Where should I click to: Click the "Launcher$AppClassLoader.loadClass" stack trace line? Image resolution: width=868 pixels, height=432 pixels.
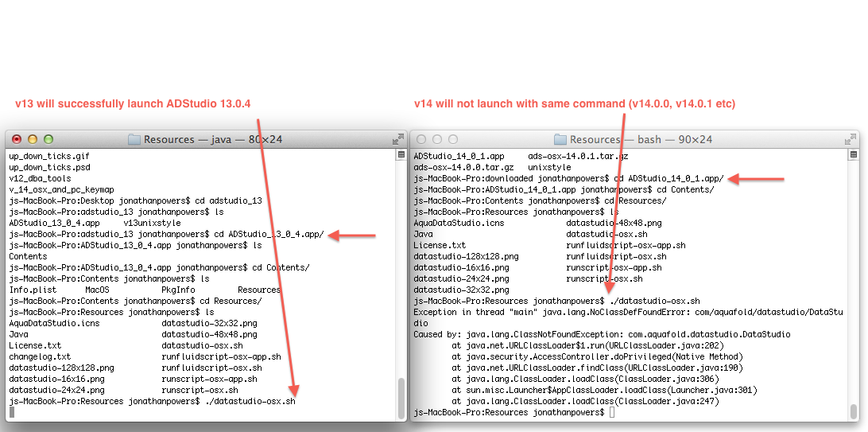coord(604,390)
